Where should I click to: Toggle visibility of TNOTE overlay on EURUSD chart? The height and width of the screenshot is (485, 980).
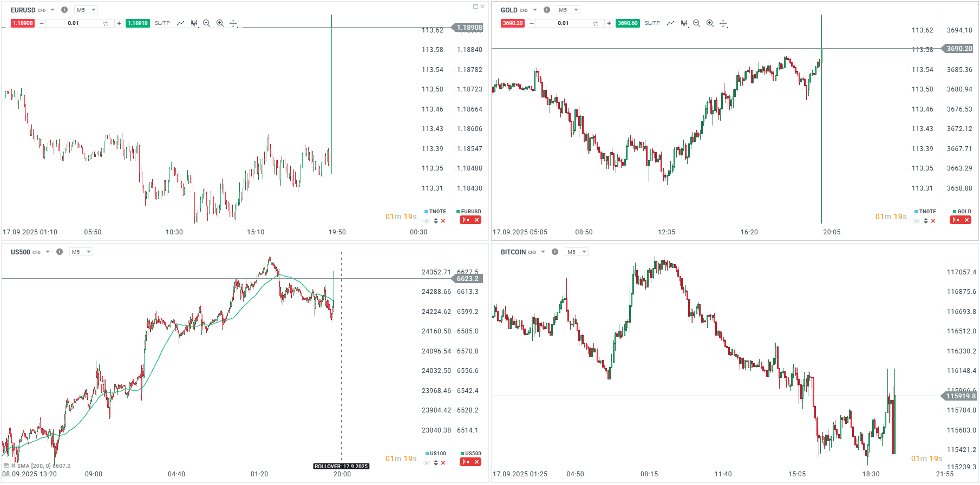[x=427, y=221]
